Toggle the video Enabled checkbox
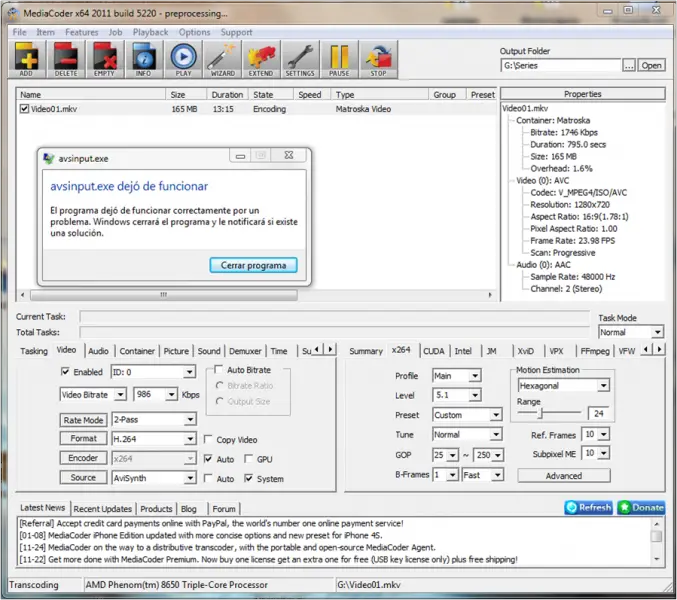 pos(65,371)
